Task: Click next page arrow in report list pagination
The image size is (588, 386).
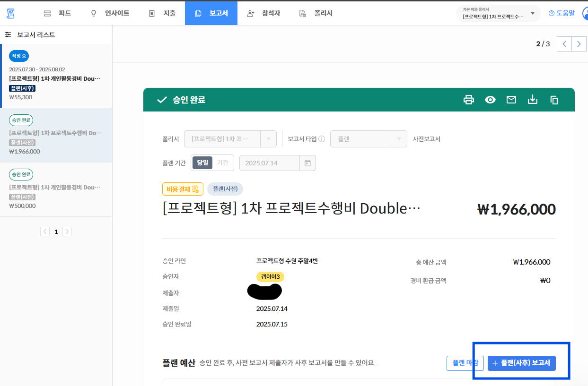Action: click(67, 232)
